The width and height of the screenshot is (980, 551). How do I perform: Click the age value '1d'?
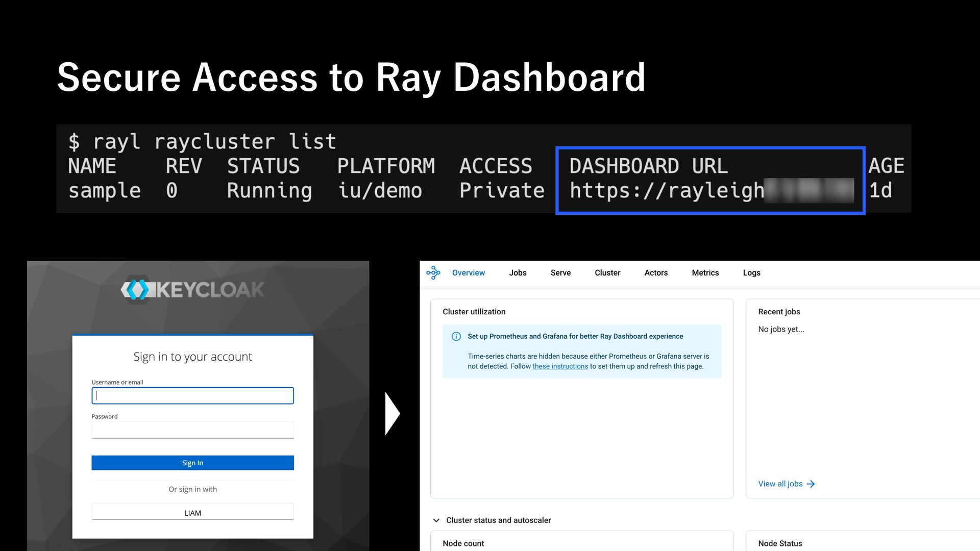click(x=880, y=190)
